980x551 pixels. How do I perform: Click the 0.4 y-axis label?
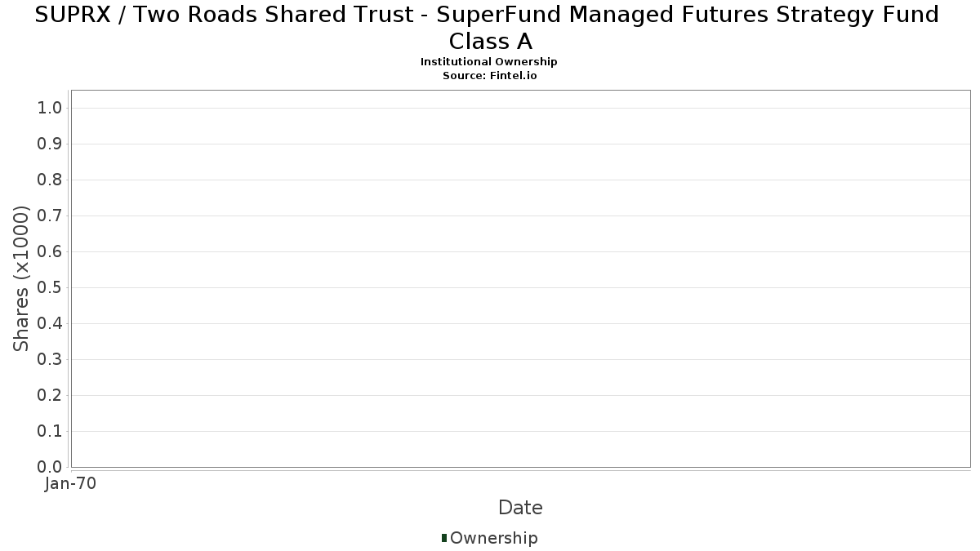[x=50, y=324]
